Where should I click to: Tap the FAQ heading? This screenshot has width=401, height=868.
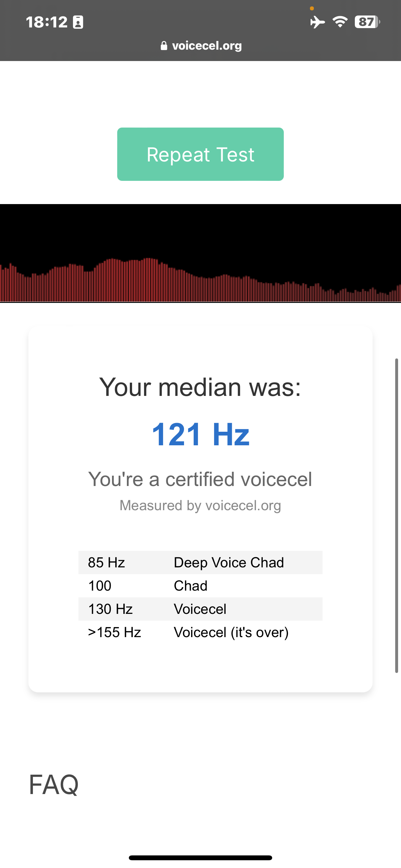54,785
